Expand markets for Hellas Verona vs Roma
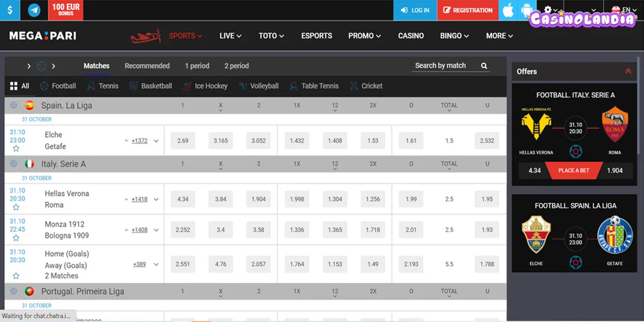This screenshot has height=322, width=644. (x=156, y=199)
